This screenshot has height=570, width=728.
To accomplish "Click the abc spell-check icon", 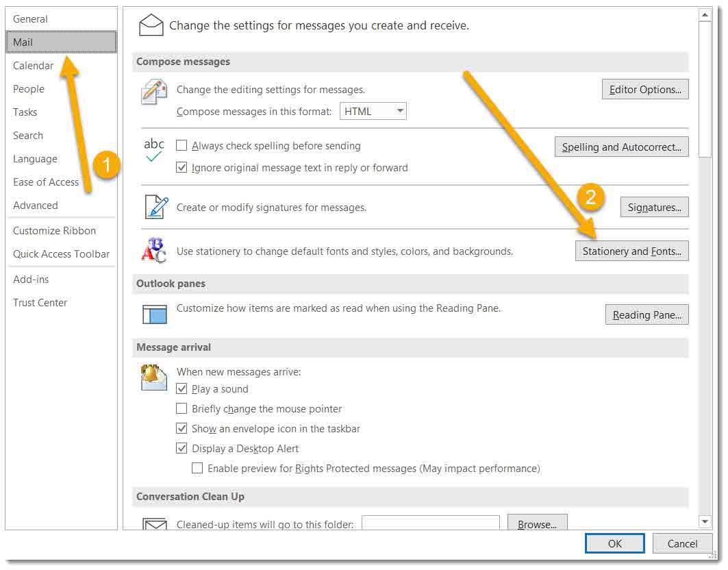I will 153,149.
